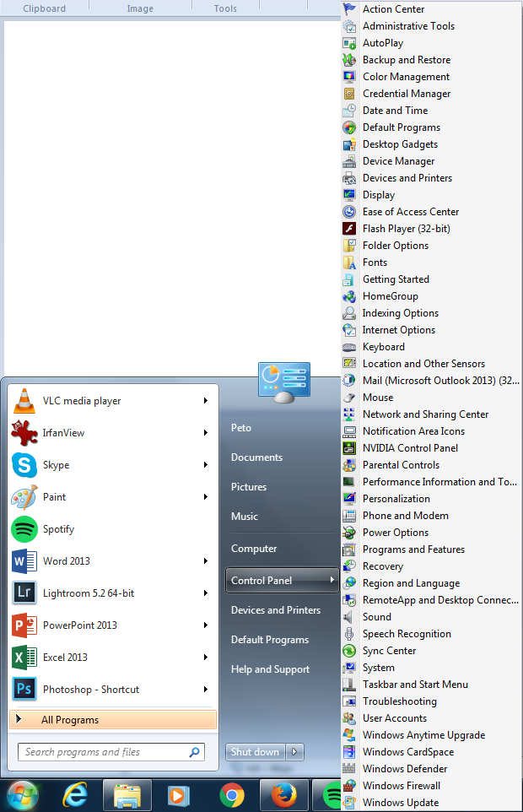Open Excel 2013 icon

[x=24, y=658]
